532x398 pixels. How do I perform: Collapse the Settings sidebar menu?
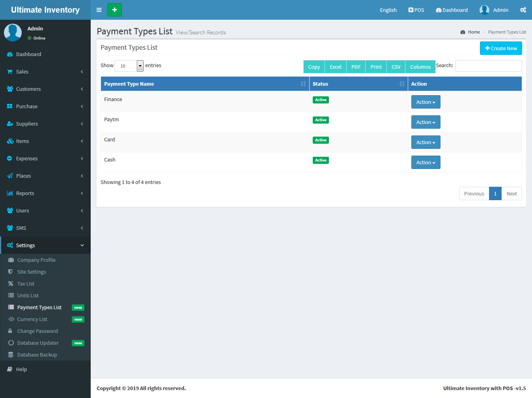click(x=45, y=245)
